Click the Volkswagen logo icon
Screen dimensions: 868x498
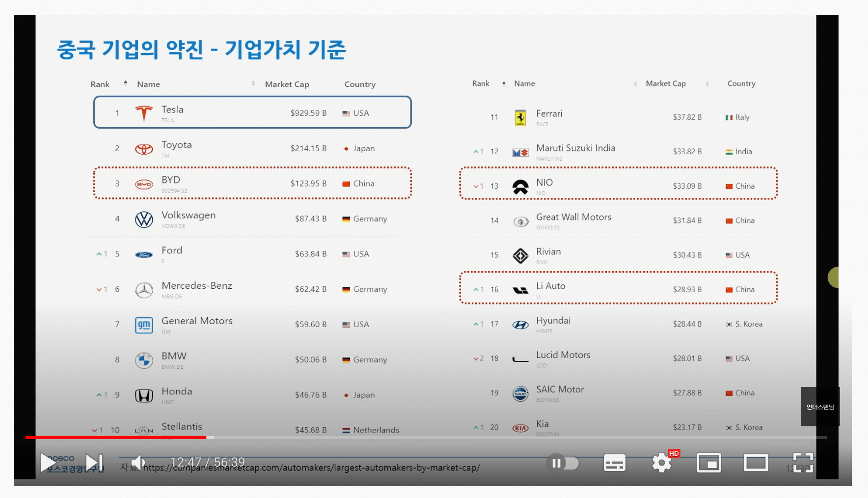[144, 220]
